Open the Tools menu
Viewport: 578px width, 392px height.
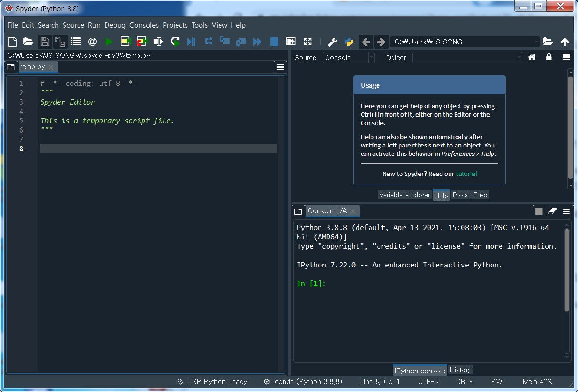pos(200,25)
